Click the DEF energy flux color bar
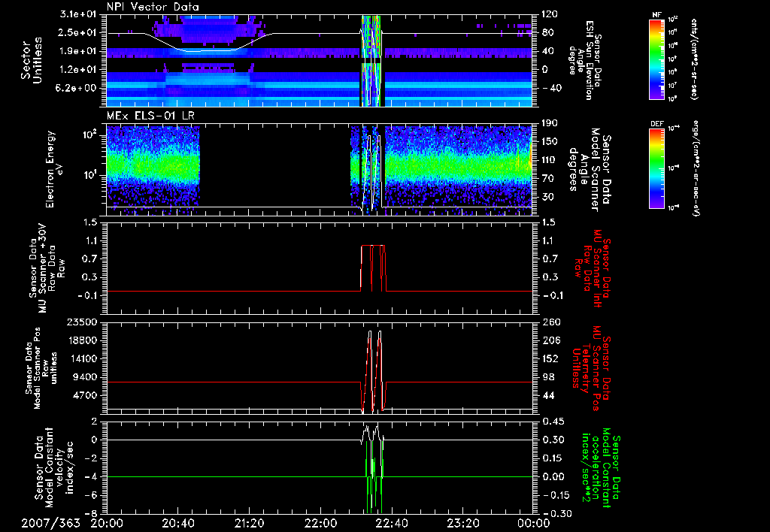Screen dimensions: 770x532 pos(657,168)
